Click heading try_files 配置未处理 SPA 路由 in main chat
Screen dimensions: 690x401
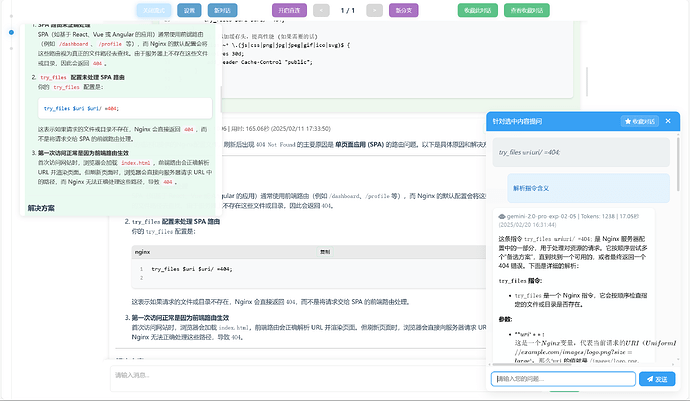(x=176, y=221)
